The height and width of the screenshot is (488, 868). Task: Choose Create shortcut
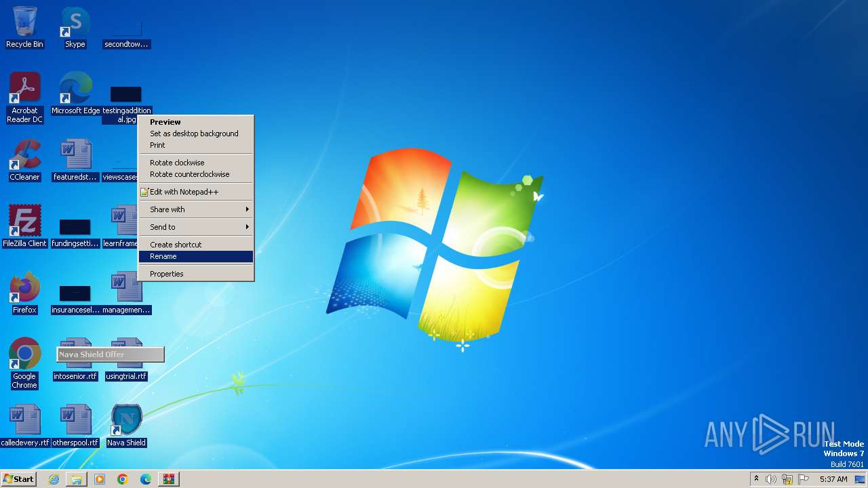click(196, 245)
